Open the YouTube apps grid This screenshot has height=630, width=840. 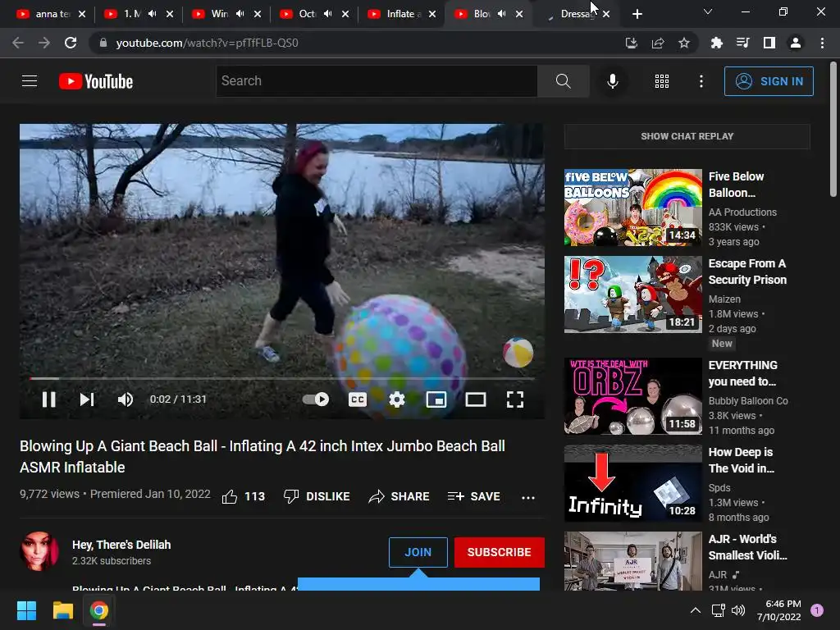[x=662, y=81]
